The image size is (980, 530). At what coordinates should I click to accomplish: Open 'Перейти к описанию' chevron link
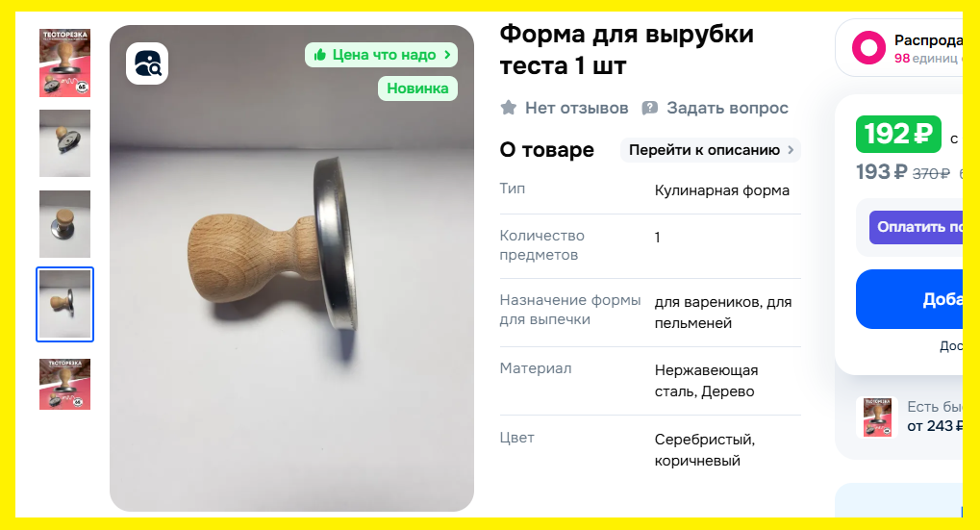pos(791,150)
